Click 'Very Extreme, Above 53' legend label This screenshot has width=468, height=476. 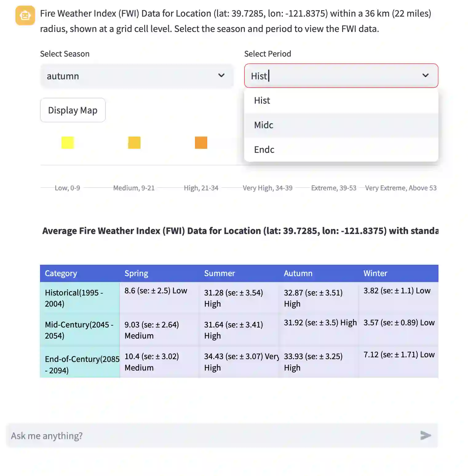pos(401,188)
